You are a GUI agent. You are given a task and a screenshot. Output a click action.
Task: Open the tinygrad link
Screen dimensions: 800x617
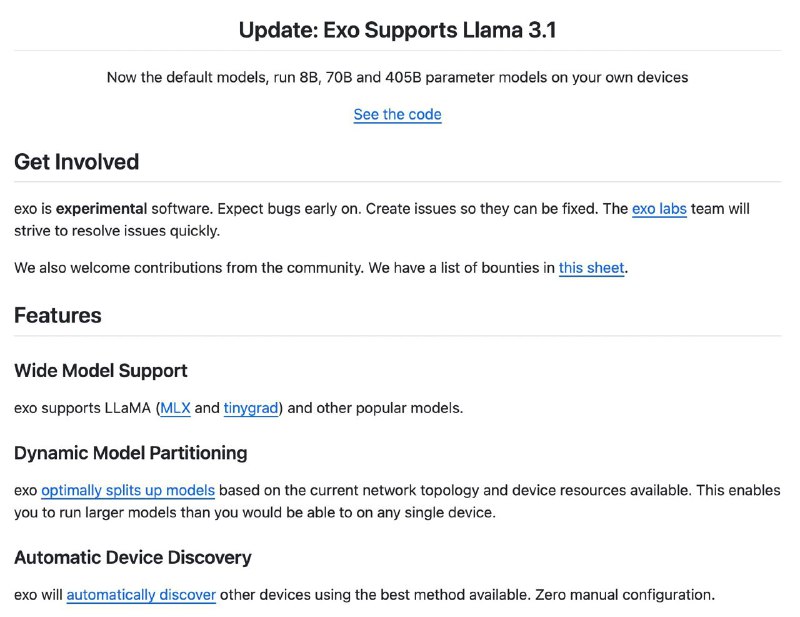[x=251, y=408]
